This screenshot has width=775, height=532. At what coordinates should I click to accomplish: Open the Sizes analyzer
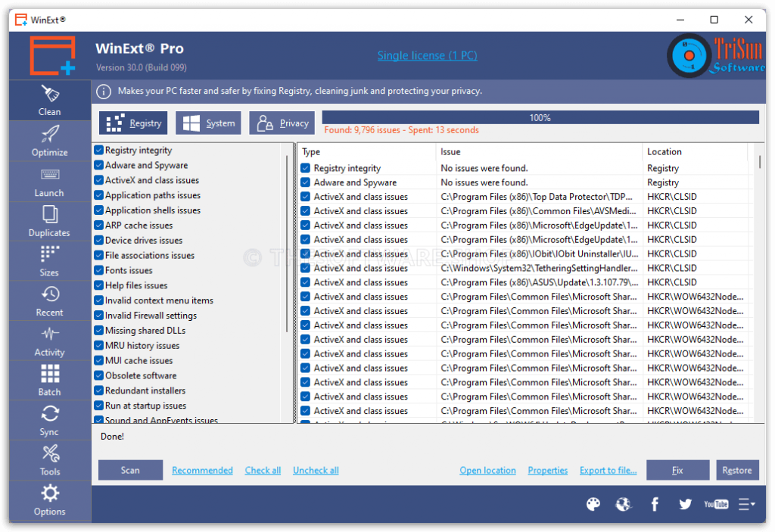(x=48, y=261)
